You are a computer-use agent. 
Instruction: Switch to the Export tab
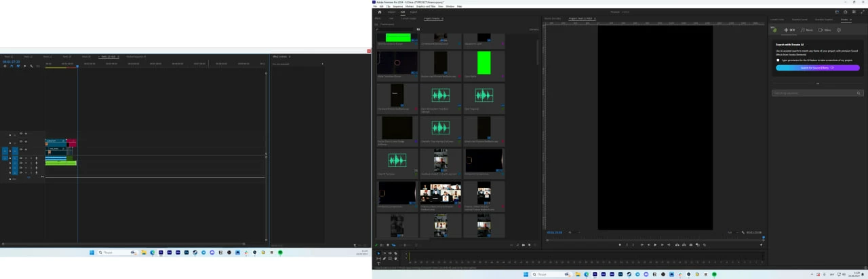click(413, 12)
